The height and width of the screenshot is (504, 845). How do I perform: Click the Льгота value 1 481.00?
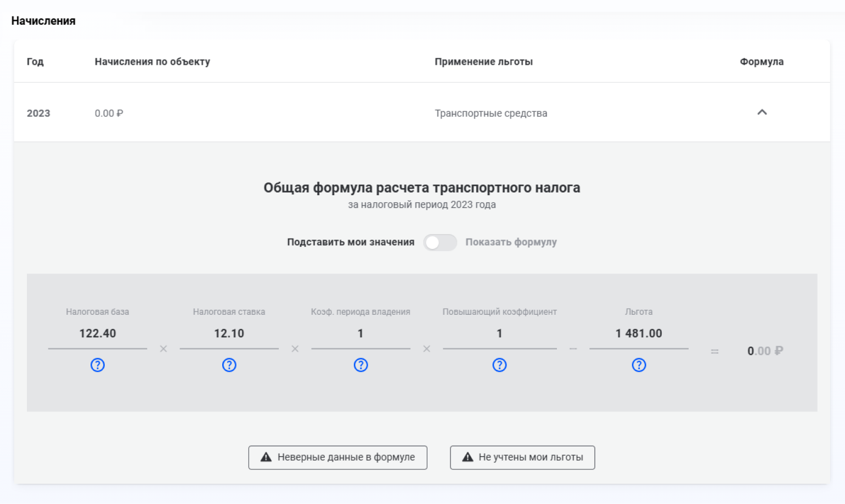[x=639, y=333]
